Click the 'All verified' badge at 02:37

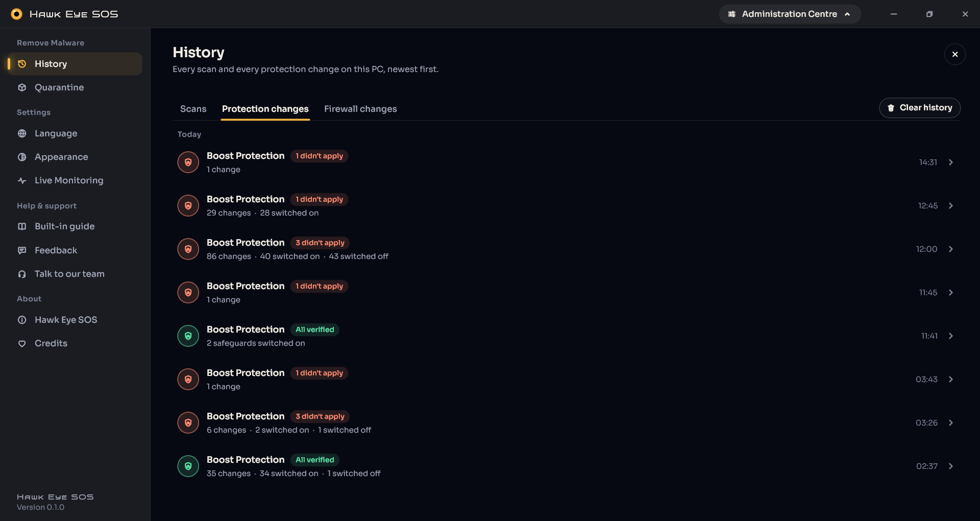(x=315, y=460)
